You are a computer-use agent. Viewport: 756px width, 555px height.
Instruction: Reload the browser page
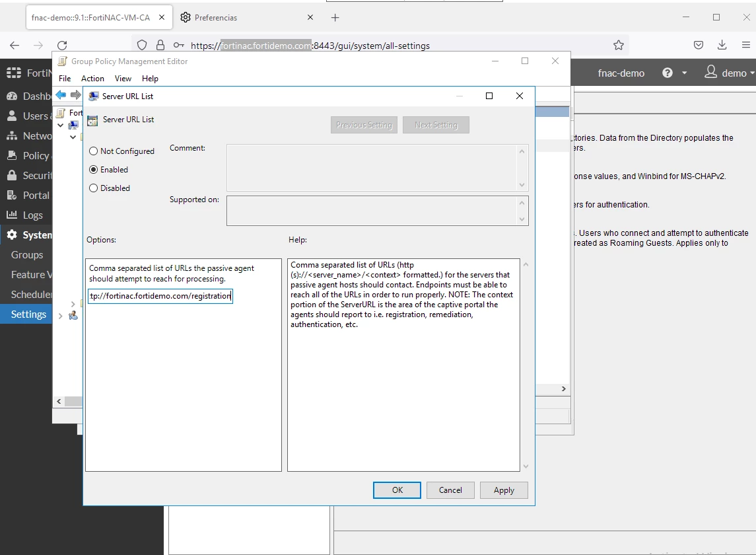click(x=62, y=46)
